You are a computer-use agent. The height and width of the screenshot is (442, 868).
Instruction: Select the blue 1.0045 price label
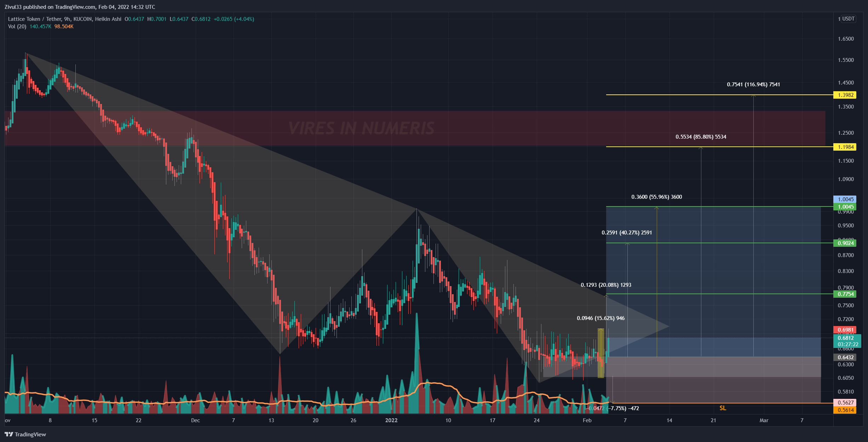click(x=845, y=199)
